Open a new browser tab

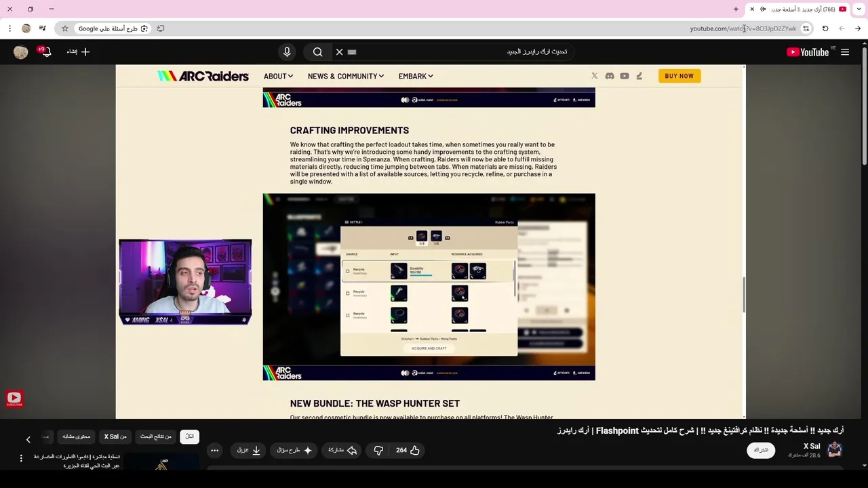[736, 9]
